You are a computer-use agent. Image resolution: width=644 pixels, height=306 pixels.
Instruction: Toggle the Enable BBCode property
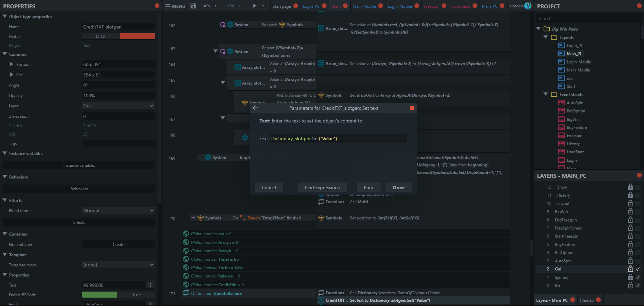118,295
